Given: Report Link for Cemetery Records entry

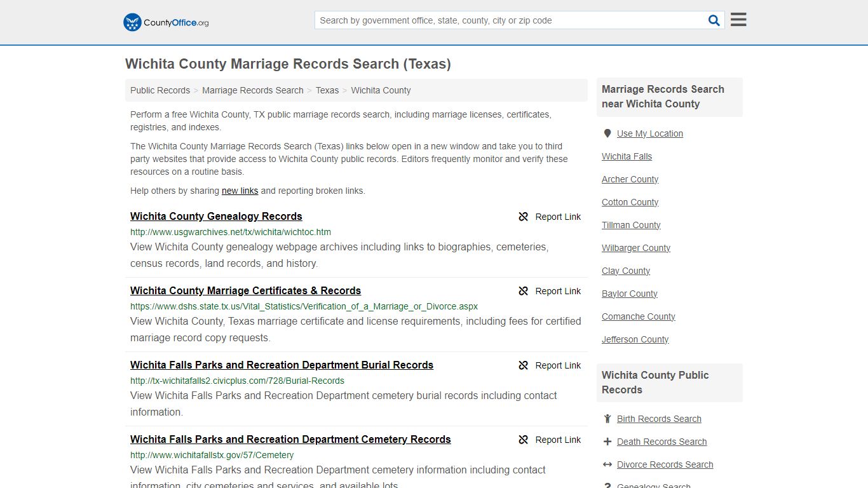Looking at the screenshot, I should click(558, 440).
